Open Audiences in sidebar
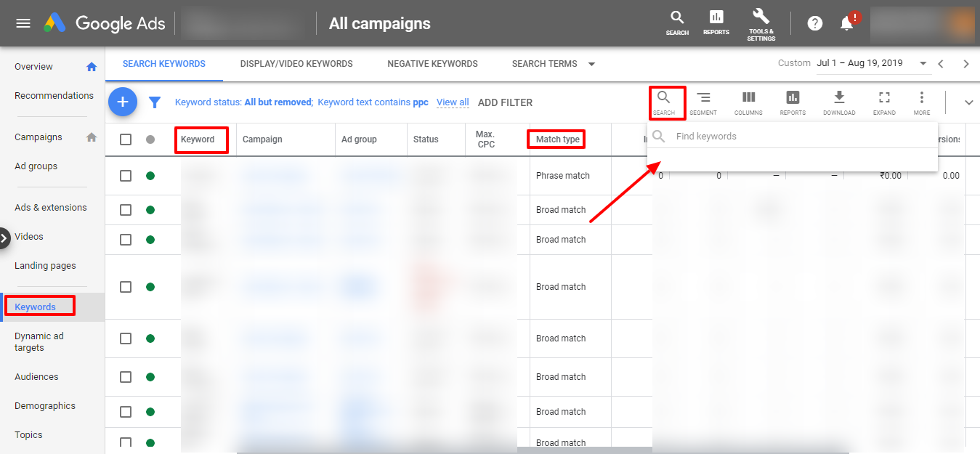This screenshot has height=454, width=980. click(36, 377)
